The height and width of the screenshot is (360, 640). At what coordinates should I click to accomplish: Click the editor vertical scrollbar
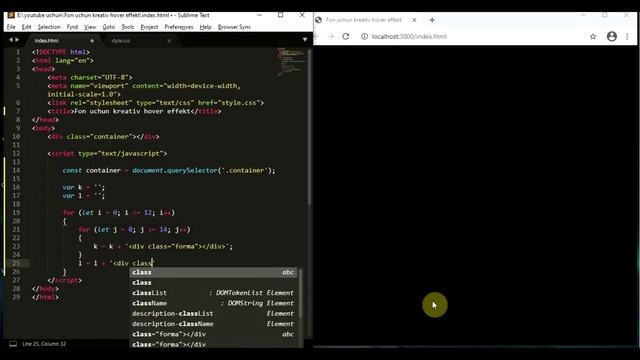pos(309,127)
